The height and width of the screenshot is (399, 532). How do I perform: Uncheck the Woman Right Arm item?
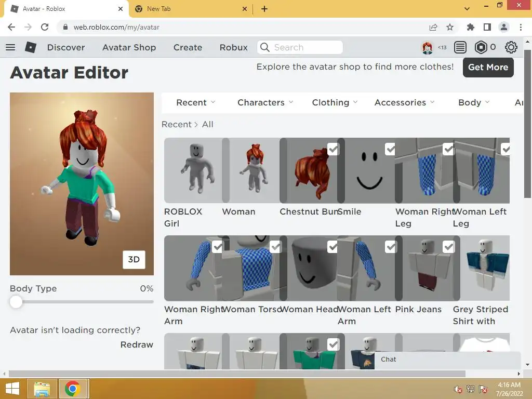[218, 247]
